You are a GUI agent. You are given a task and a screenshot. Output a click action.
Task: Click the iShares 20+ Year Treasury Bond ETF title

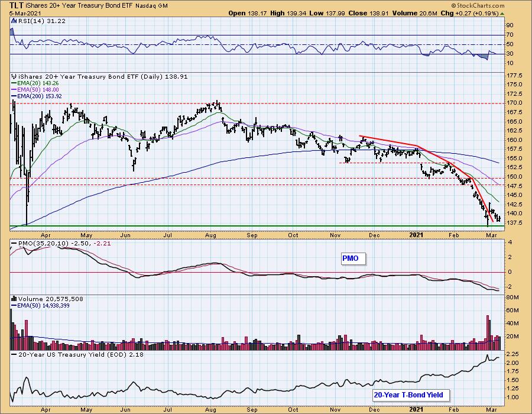click(x=79, y=6)
